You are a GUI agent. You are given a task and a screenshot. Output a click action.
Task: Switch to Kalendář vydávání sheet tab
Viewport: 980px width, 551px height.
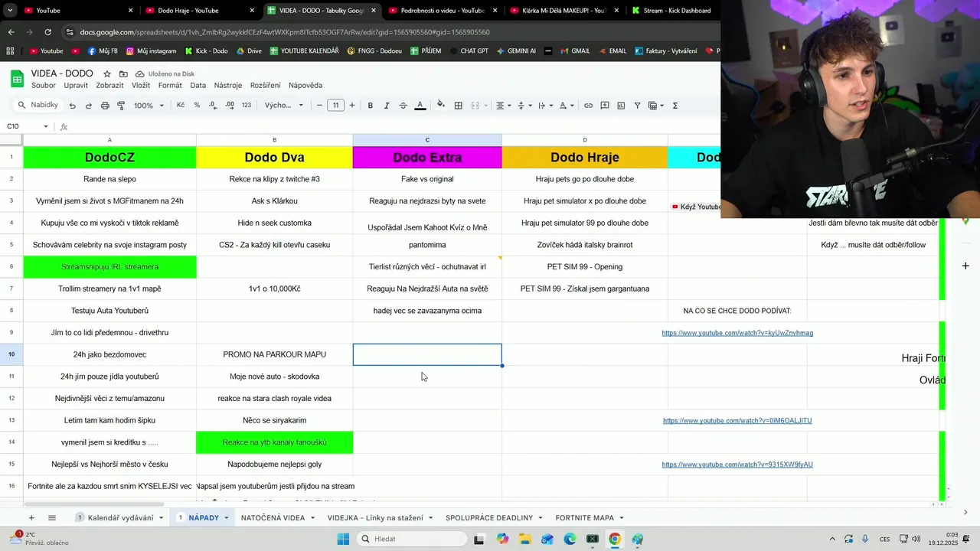tap(120, 518)
